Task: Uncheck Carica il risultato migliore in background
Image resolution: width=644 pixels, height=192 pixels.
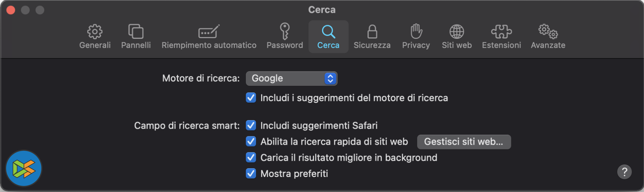Action: (251, 158)
